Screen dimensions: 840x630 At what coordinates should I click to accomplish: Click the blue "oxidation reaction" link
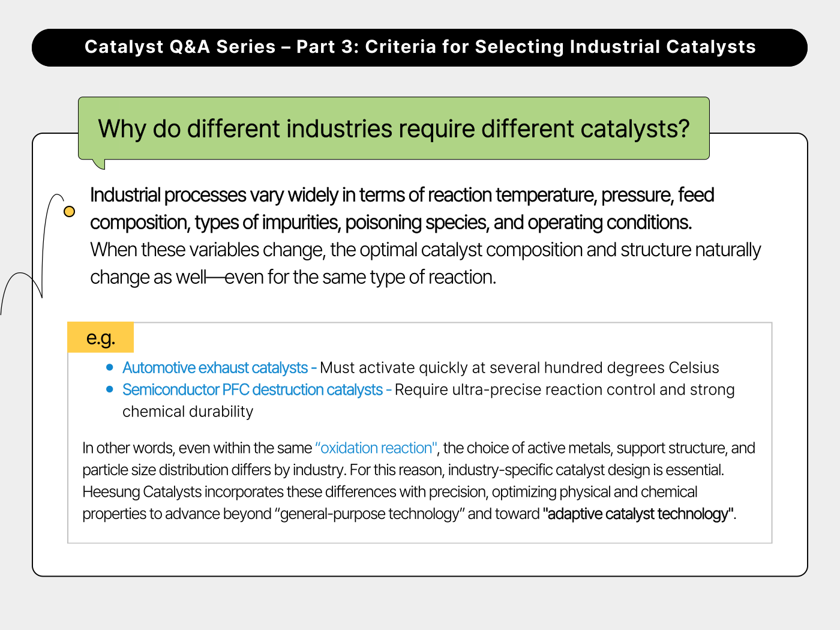(376, 448)
